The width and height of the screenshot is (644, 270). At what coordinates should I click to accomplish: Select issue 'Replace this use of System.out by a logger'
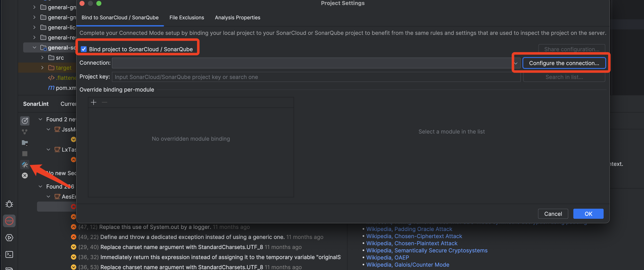(155, 227)
